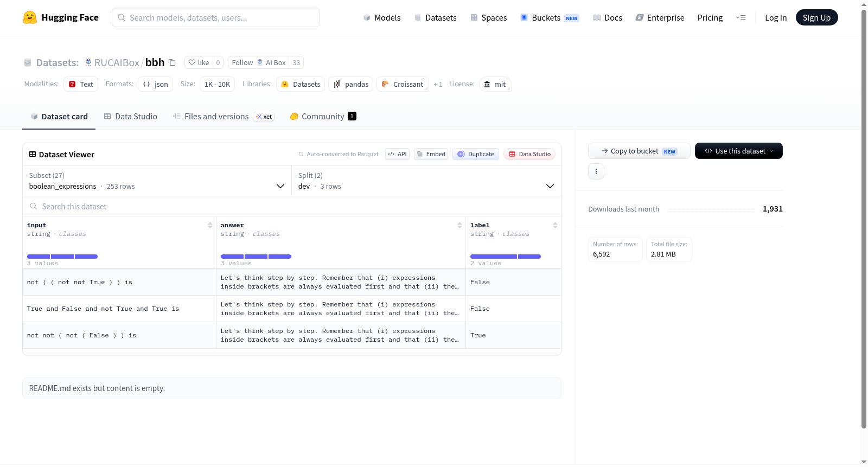Click the label column distribution bar
The width and height of the screenshot is (868, 467).
[x=506, y=257]
